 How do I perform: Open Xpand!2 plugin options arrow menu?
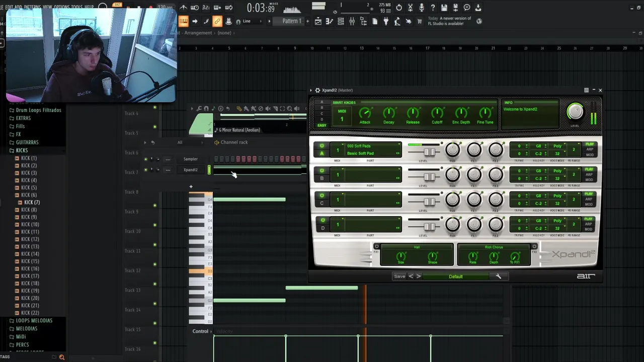click(311, 90)
